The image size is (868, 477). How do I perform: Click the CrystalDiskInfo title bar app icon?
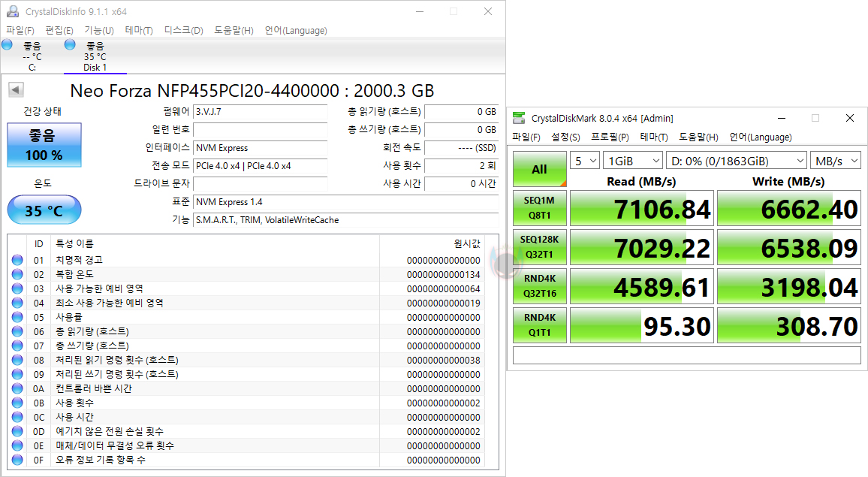[x=12, y=11]
